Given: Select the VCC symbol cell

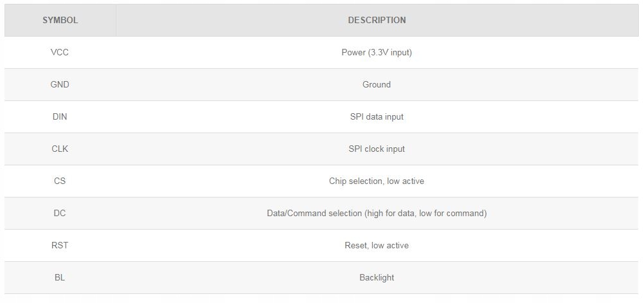Looking at the screenshot, I should tap(60, 52).
